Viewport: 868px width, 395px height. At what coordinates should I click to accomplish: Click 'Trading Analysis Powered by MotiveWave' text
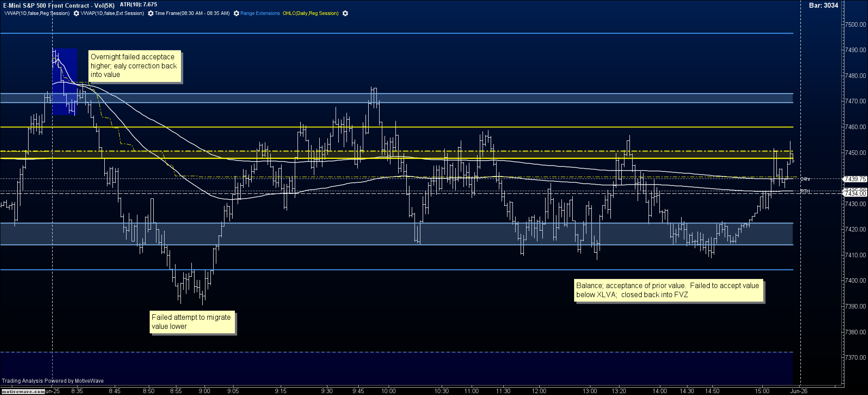pos(53,381)
